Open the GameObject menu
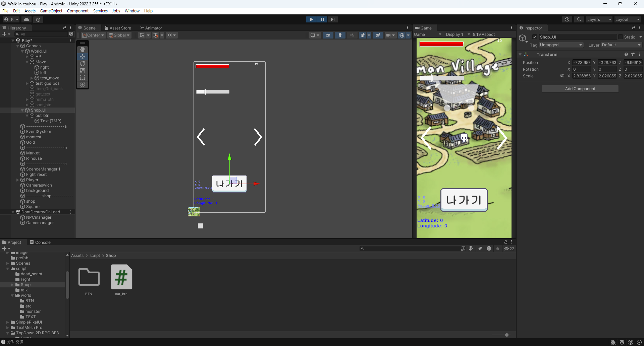644x346 pixels. coord(51,11)
